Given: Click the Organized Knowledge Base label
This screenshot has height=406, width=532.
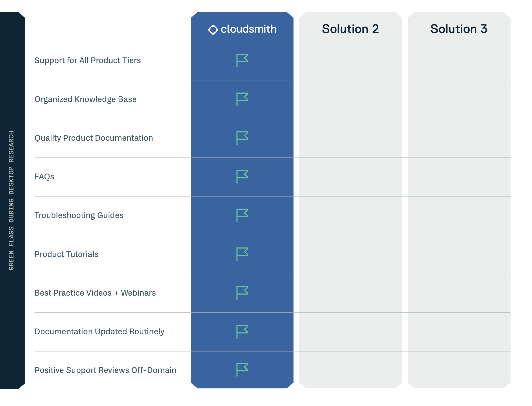Looking at the screenshot, I should pos(86,99).
